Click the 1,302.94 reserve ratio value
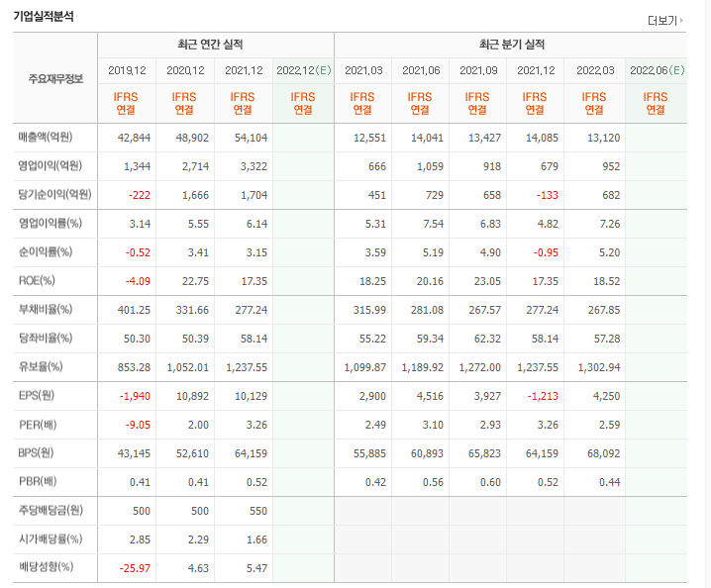Viewport: 711px width, 588px height. 598,367
